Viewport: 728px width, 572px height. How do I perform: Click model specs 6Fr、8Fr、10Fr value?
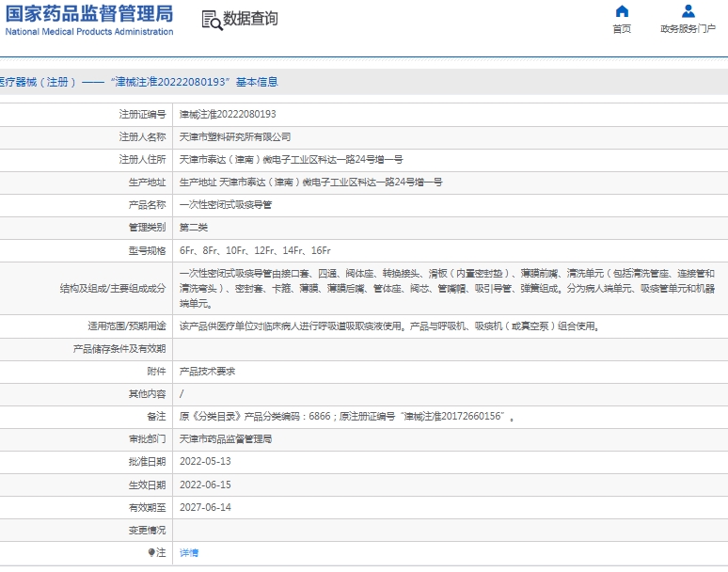pos(255,250)
